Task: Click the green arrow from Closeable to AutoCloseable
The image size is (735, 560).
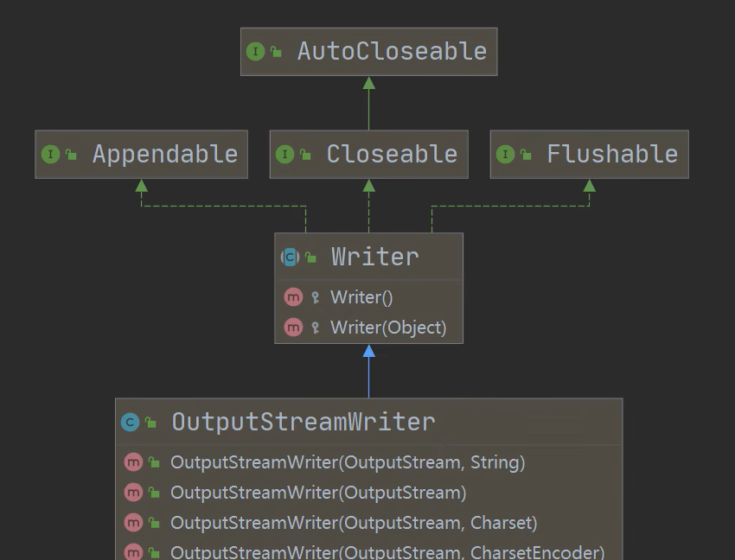Action: pyautogui.click(x=369, y=104)
